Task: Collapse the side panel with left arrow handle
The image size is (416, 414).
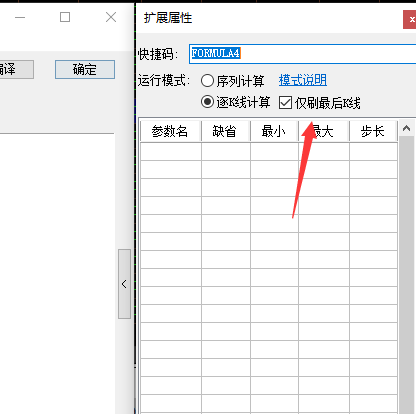Action: pos(124,284)
